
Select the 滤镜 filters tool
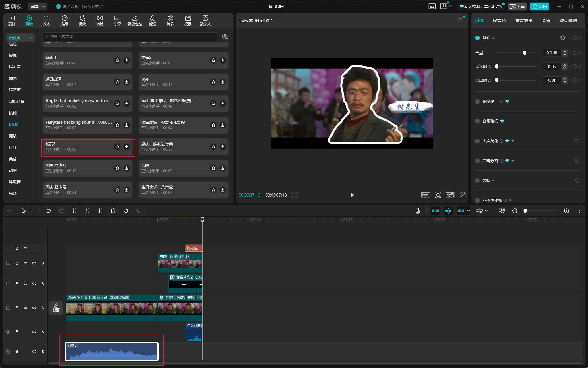tap(153, 20)
